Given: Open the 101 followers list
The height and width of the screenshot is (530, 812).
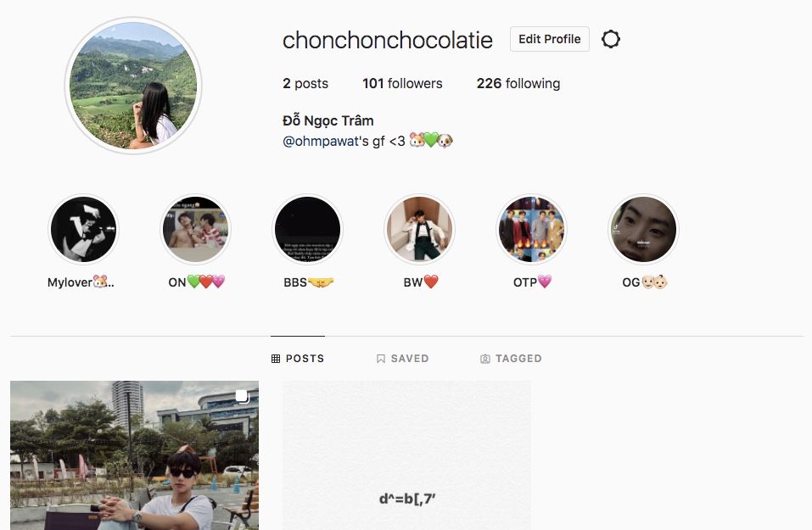Looking at the screenshot, I should (402, 83).
